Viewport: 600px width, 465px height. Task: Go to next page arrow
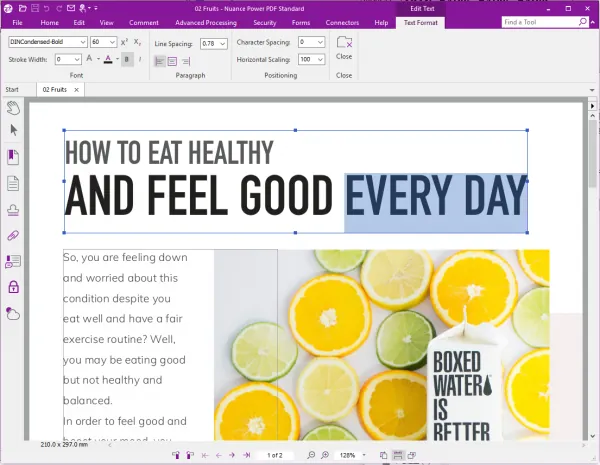(x=232, y=455)
